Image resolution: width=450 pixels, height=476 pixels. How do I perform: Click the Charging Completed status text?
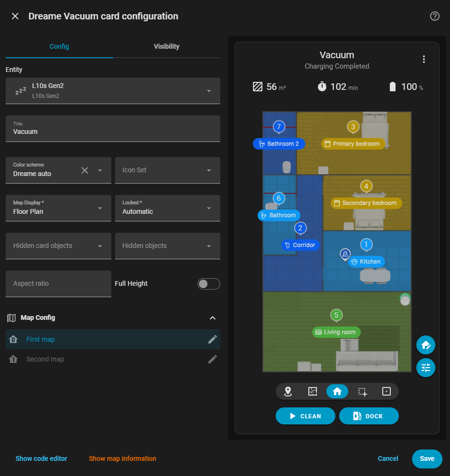[337, 66]
